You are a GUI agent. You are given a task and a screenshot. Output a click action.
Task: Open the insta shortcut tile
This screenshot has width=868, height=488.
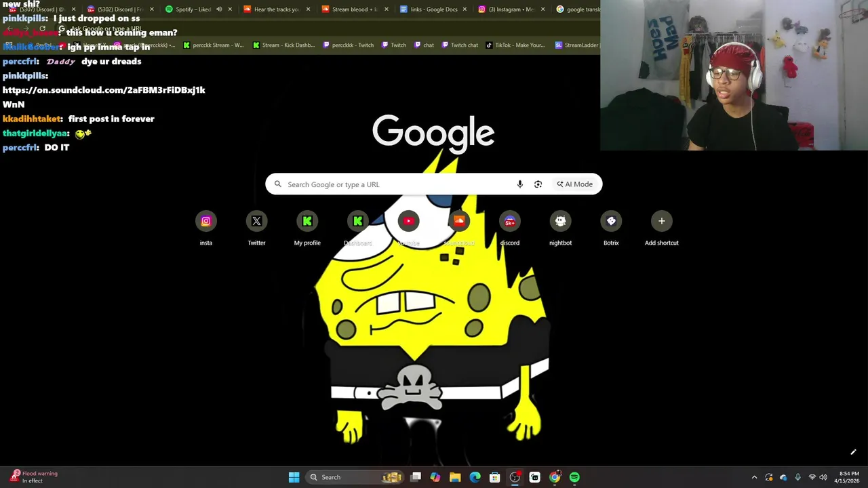[x=205, y=228]
